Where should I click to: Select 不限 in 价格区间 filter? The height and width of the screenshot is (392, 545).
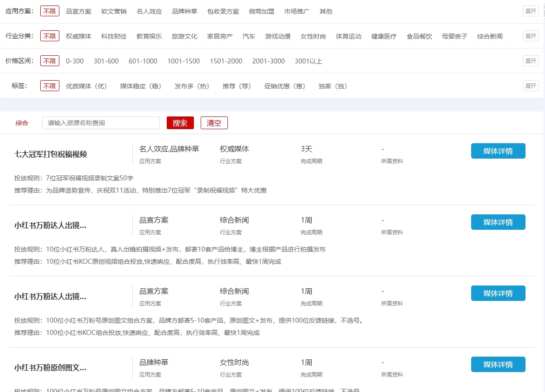[50, 61]
